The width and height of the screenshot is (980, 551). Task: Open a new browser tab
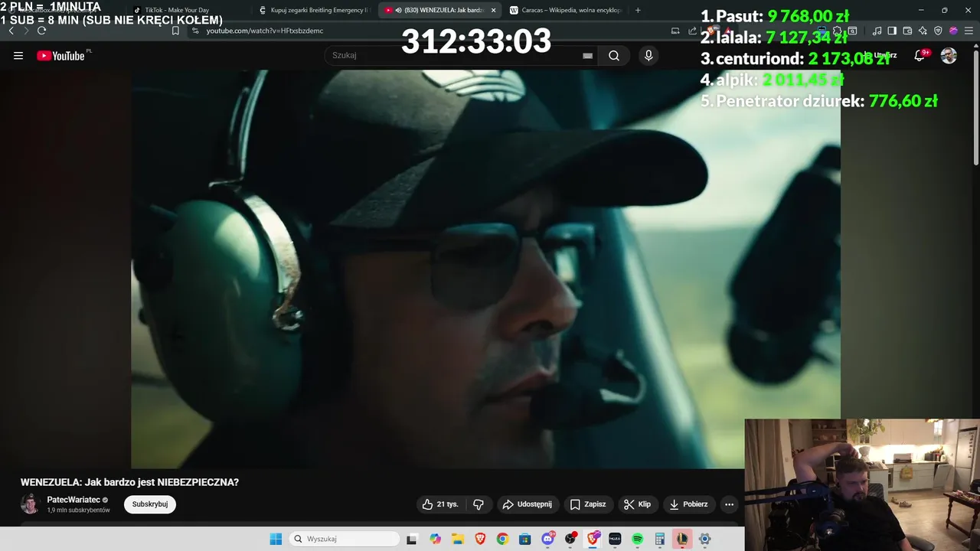pyautogui.click(x=638, y=10)
